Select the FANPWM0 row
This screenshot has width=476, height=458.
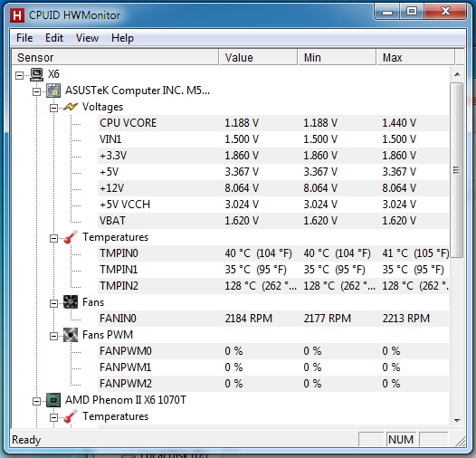coord(273,351)
